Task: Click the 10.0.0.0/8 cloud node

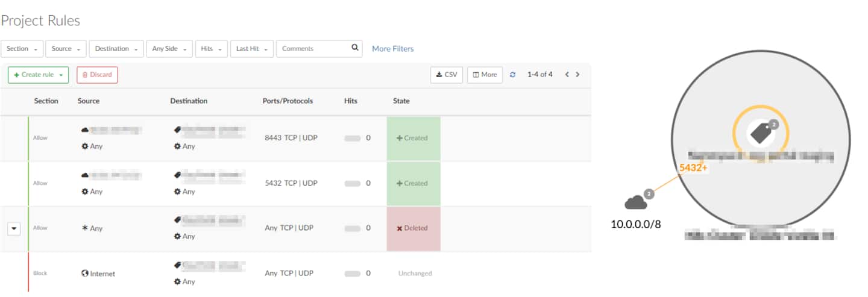Action: 636,203
